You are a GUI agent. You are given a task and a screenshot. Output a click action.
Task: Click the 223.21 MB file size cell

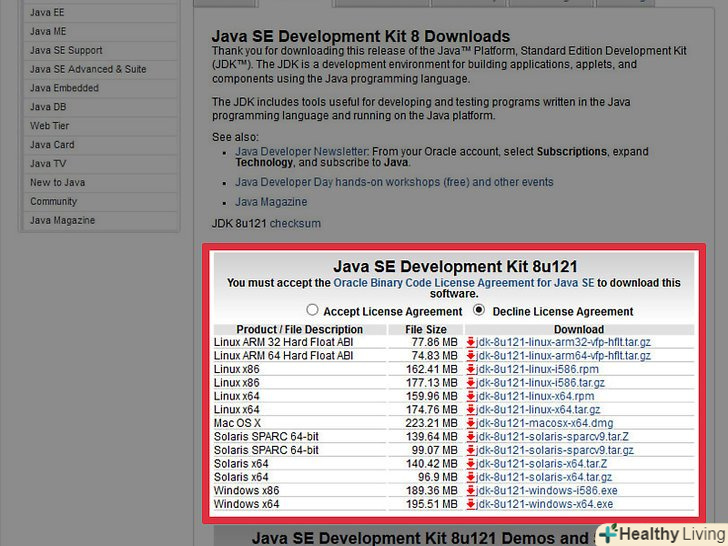tap(432, 423)
